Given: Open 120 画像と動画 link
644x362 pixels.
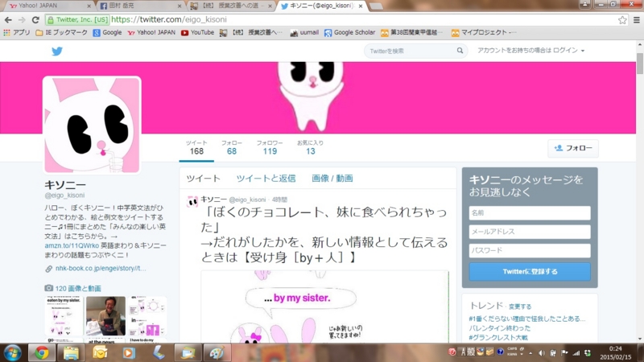Looking at the screenshot, I should [78, 289].
